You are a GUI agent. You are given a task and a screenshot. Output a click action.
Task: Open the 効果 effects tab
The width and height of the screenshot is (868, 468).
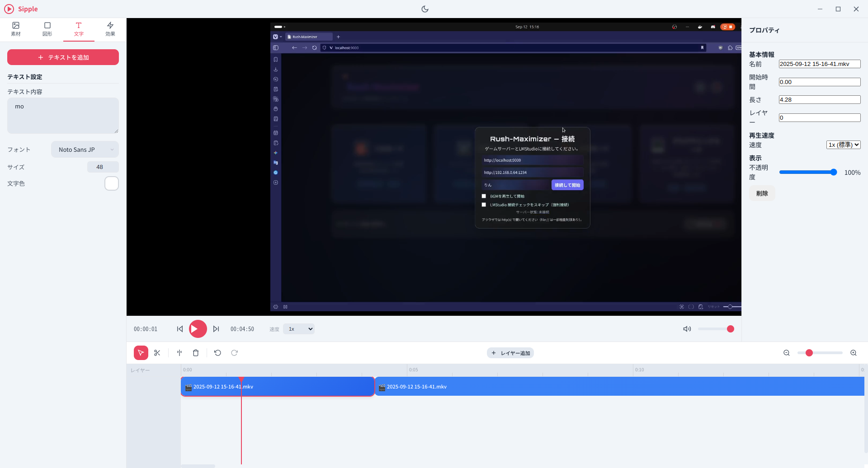click(x=110, y=29)
